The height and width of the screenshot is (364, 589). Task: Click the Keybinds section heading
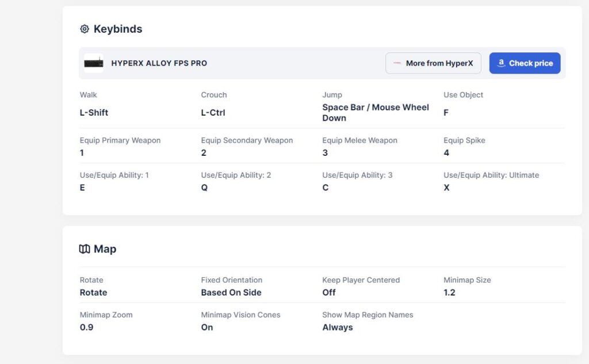point(117,29)
